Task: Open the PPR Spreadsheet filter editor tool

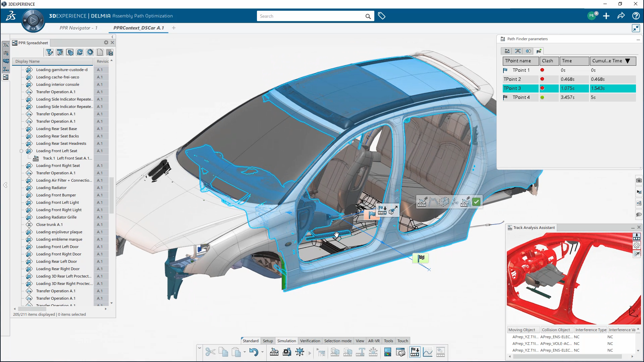Action: [x=49, y=52]
